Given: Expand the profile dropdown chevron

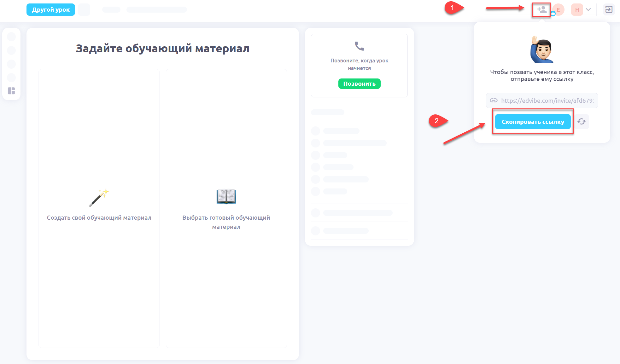Looking at the screenshot, I should click(588, 10).
